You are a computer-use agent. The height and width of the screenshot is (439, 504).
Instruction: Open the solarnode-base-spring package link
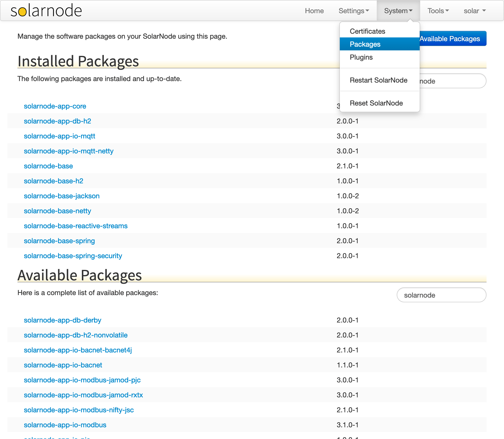tap(59, 241)
